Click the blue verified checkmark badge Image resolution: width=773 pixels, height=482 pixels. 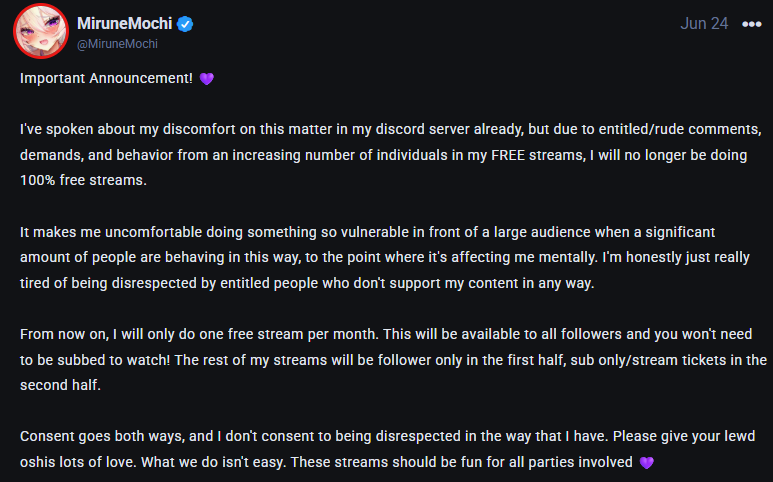(x=185, y=24)
